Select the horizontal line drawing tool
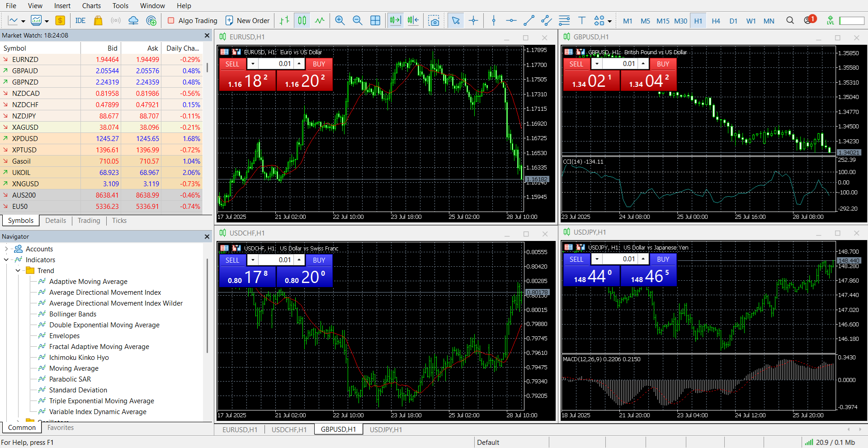This screenshot has height=448, width=868. (x=511, y=21)
